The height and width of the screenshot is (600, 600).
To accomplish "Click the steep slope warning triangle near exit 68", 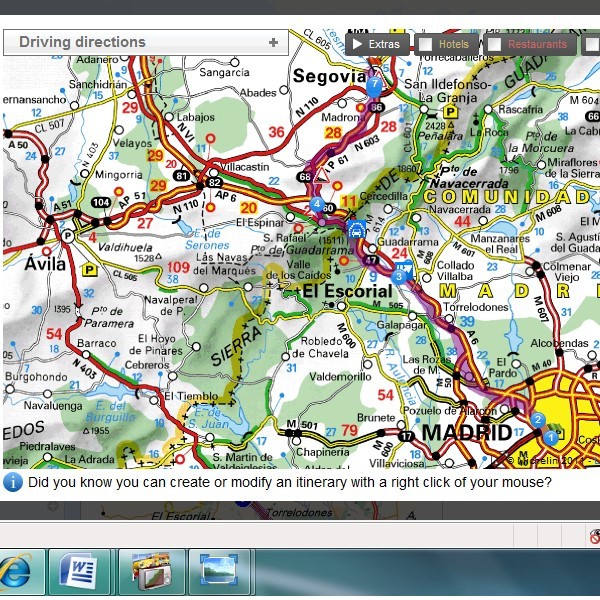I will click(321, 176).
